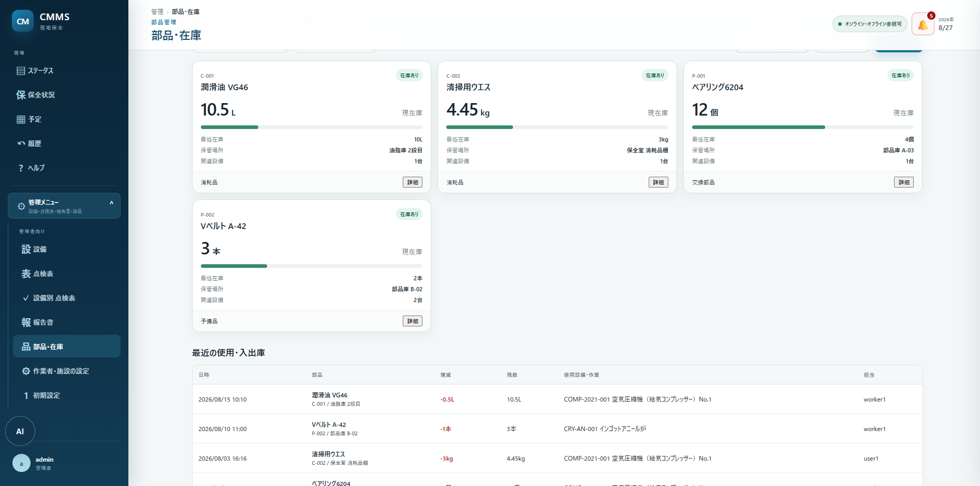
Task: Select 作業者・施設の設定 gear item
Action: (x=67, y=371)
